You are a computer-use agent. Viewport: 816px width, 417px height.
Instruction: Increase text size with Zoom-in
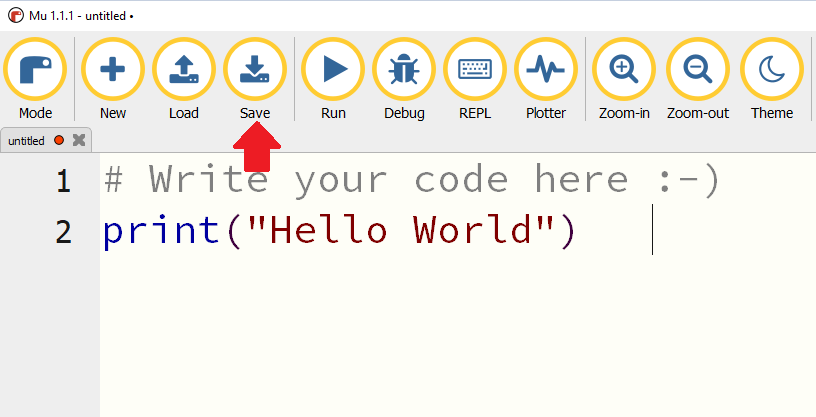click(x=623, y=69)
